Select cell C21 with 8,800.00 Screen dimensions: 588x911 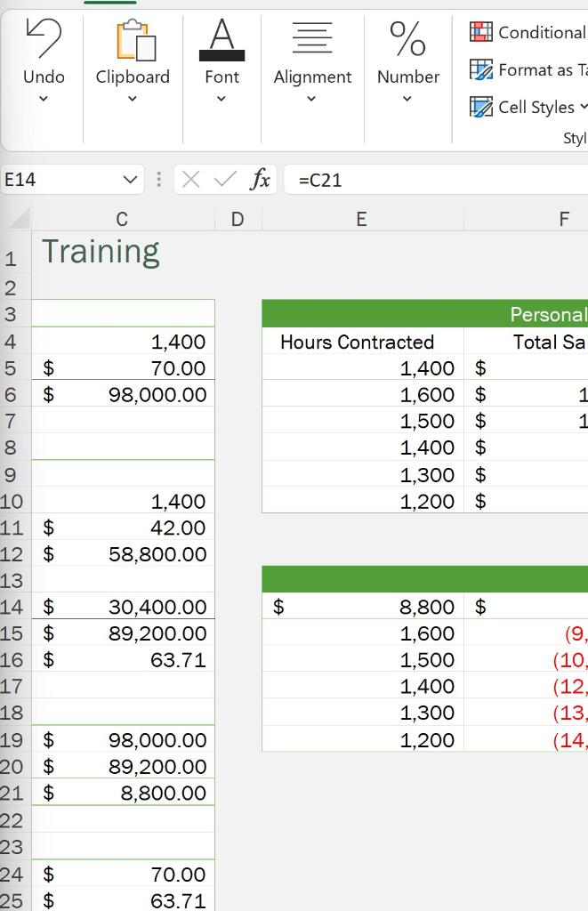click(x=123, y=793)
